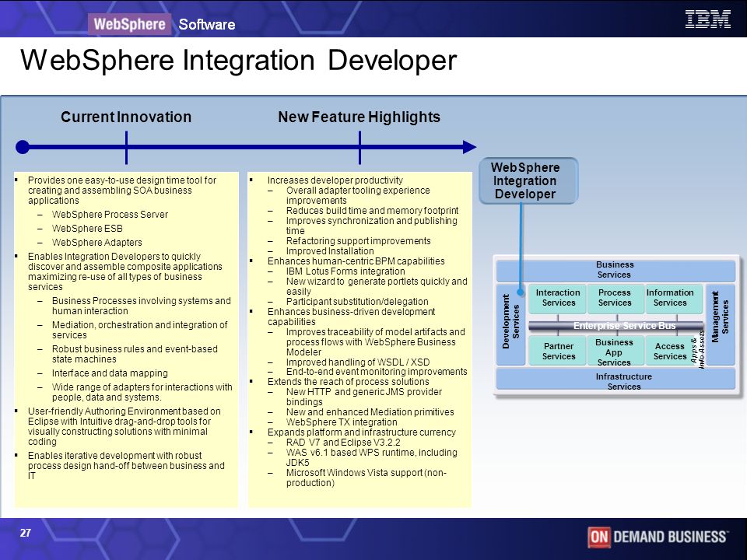747x560 pixels.
Task: Click the Information Services box
Action: tap(673, 298)
